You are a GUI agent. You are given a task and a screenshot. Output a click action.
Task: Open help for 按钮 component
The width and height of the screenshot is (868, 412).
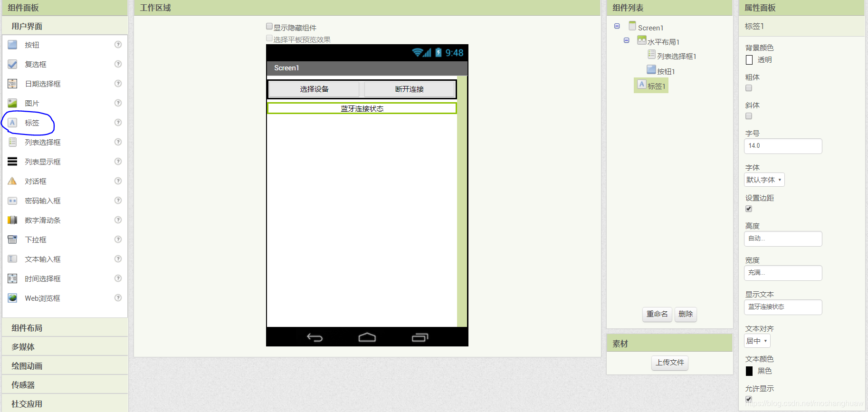(x=118, y=44)
